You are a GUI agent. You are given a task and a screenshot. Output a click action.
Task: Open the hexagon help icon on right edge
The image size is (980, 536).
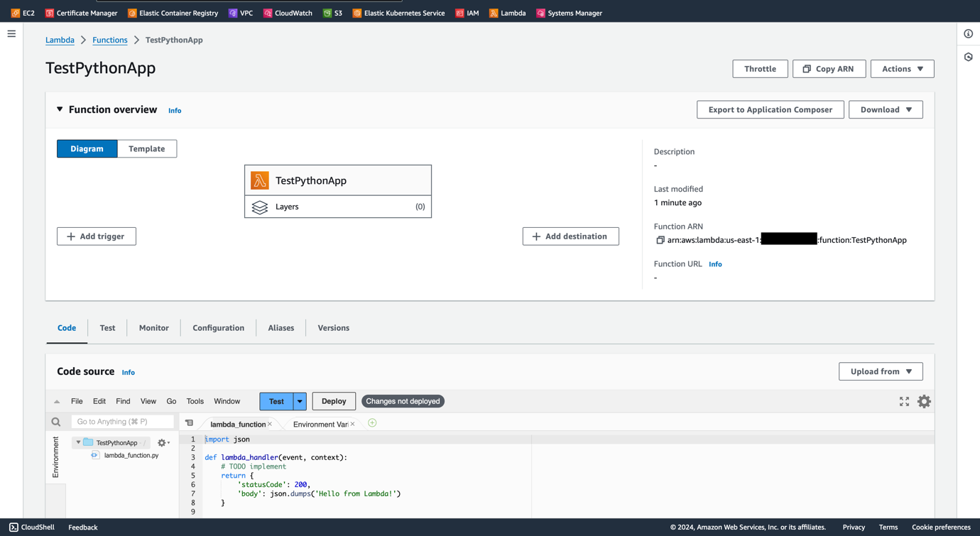pyautogui.click(x=969, y=57)
